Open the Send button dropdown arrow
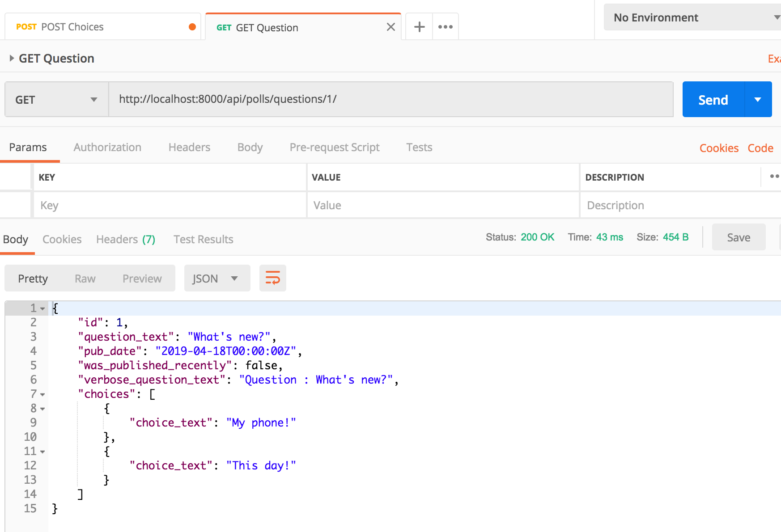This screenshot has height=532, width=781. tap(758, 99)
